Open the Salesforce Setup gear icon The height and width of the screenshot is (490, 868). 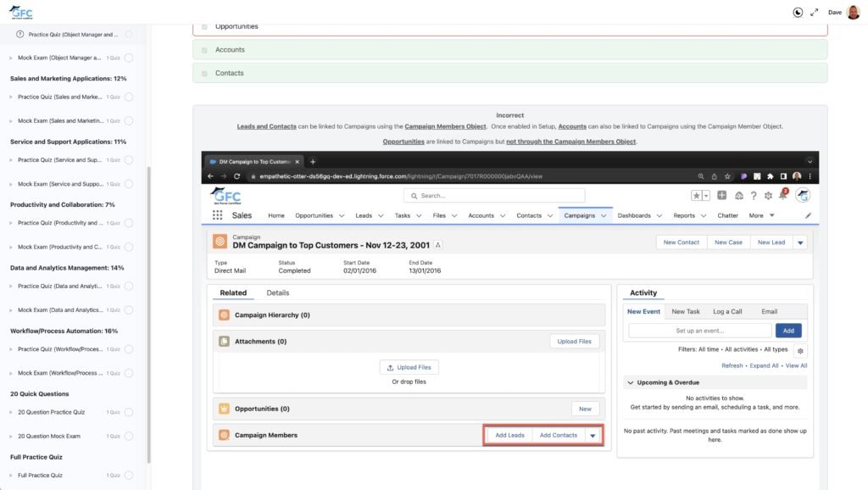pyautogui.click(x=768, y=196)
